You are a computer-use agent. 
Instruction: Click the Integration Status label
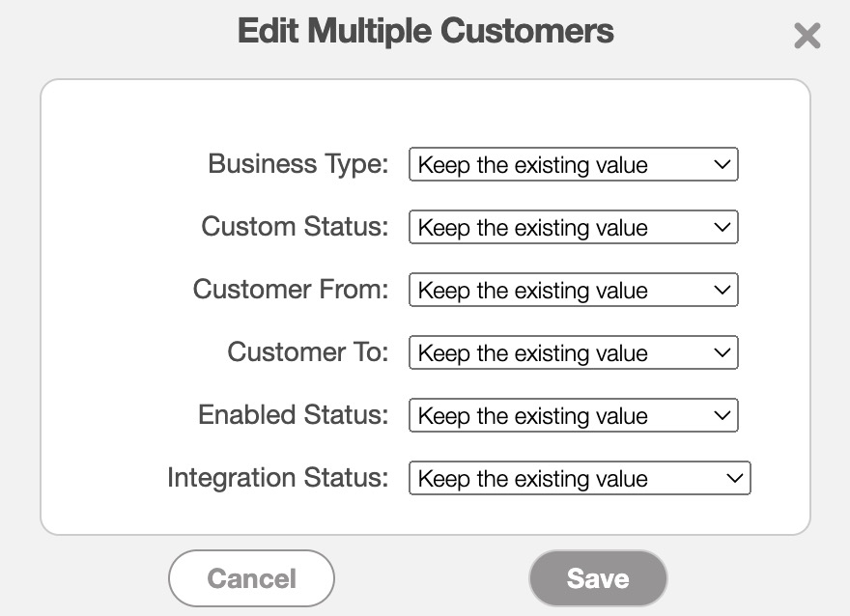277,478
